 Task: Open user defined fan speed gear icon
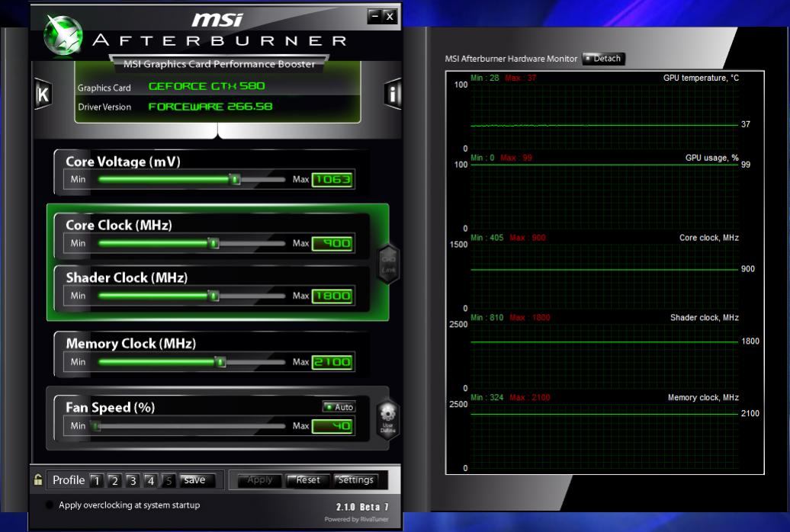click(x=388, y=419)
